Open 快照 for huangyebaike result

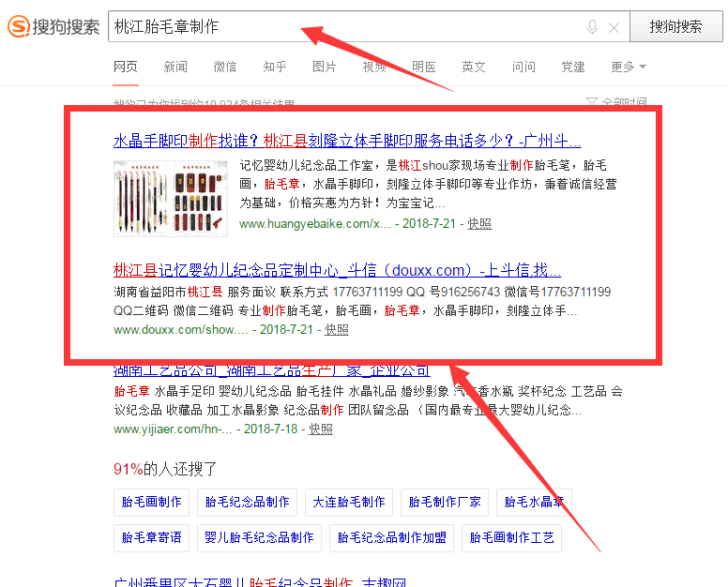pos(479,224)
